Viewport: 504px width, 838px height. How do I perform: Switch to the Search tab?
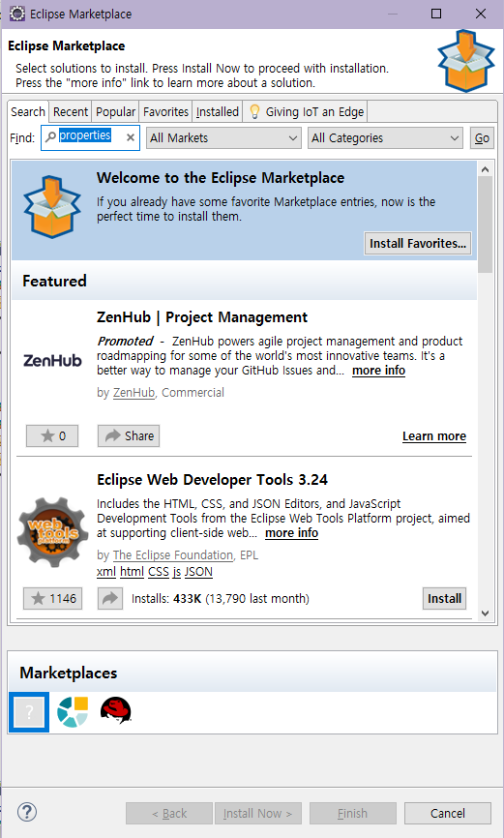[28, 111]
